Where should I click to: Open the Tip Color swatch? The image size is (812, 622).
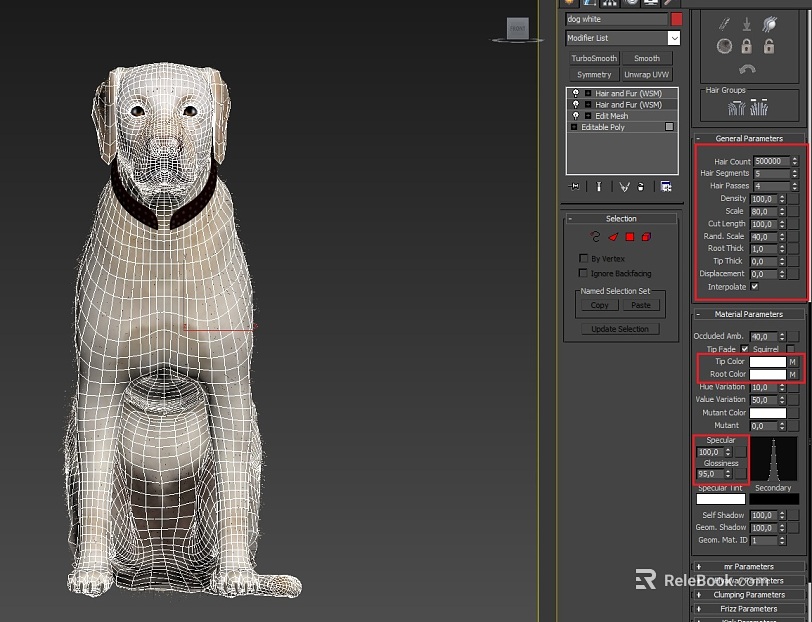tap(767, 361)
